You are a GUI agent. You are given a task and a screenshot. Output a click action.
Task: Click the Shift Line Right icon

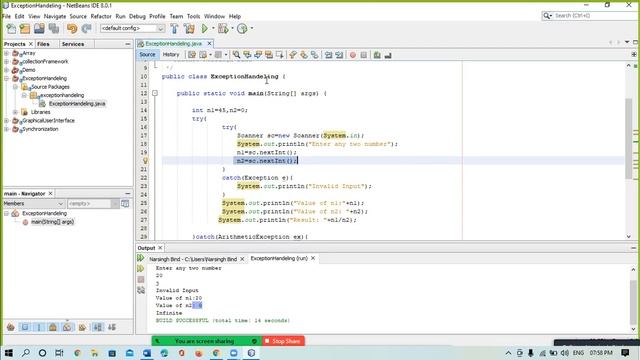339,55
